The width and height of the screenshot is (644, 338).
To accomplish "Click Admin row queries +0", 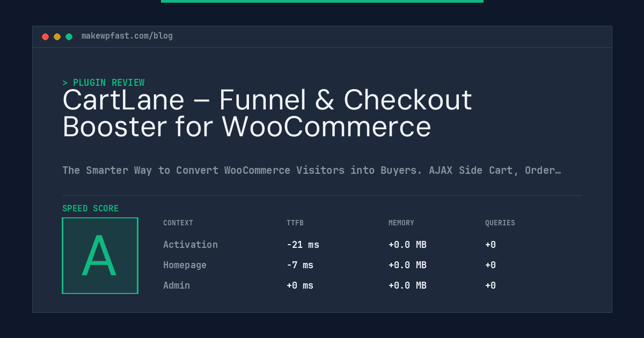I will (491, 285).
